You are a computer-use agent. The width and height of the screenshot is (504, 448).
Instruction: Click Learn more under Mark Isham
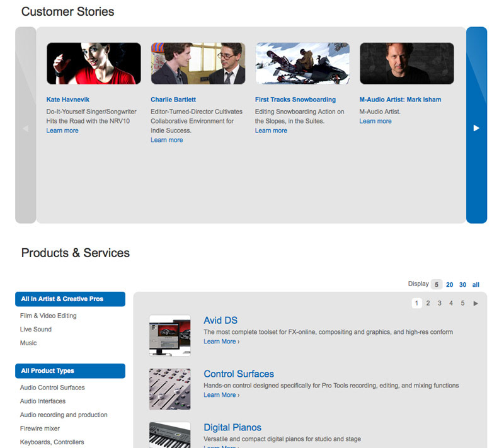click(x=375, y=121)
